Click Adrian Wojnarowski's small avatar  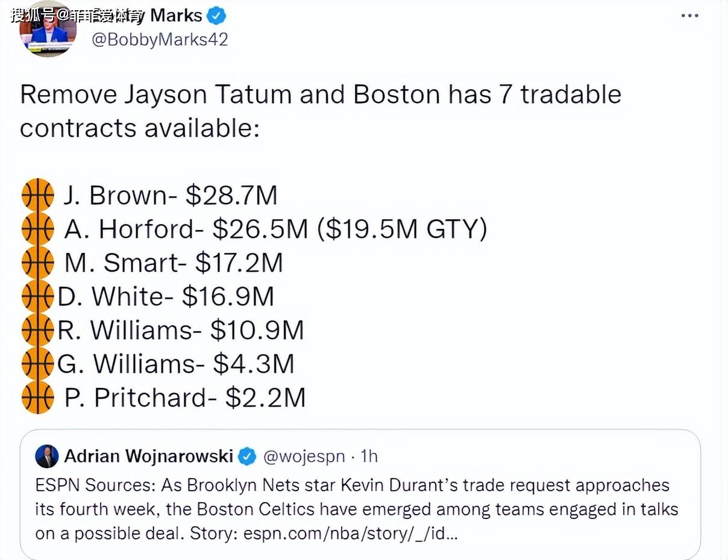tap(47, 456)
